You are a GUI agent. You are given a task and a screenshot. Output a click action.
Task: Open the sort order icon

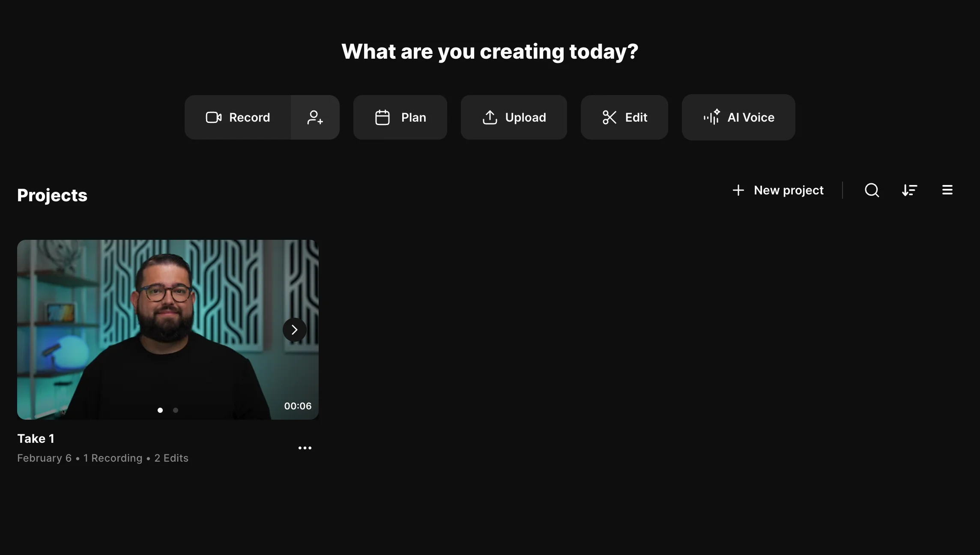click(x=910, y=190)
